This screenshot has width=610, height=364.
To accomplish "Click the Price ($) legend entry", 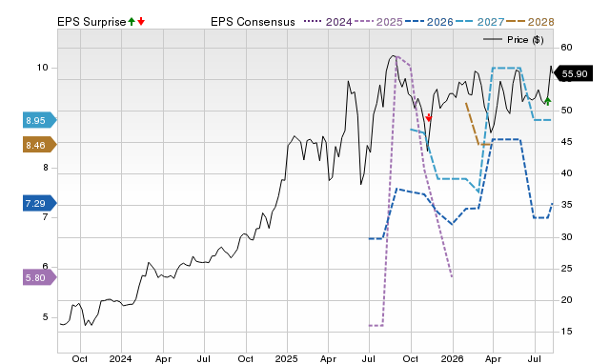I will point(514,40).
